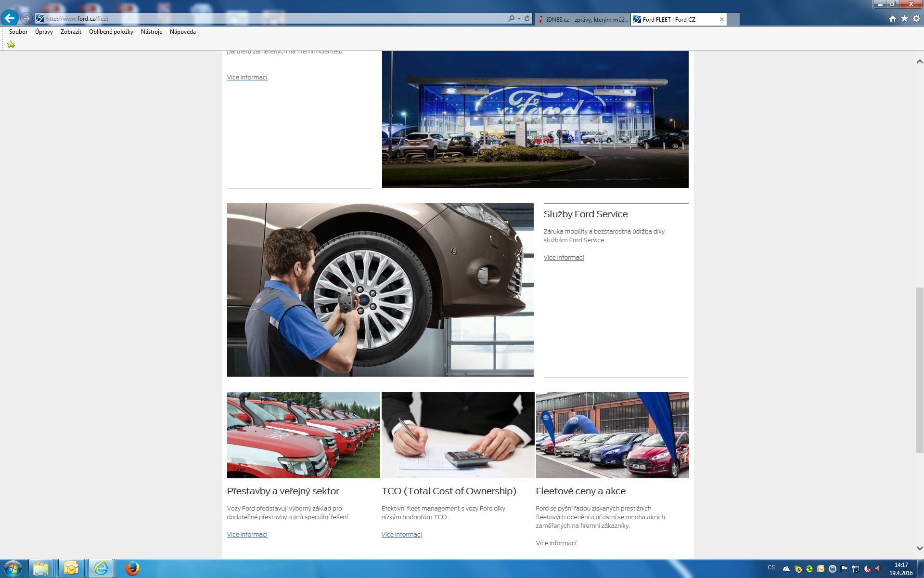Click the browser forward arrow button
924x578 pixels.
pos(26,19)
